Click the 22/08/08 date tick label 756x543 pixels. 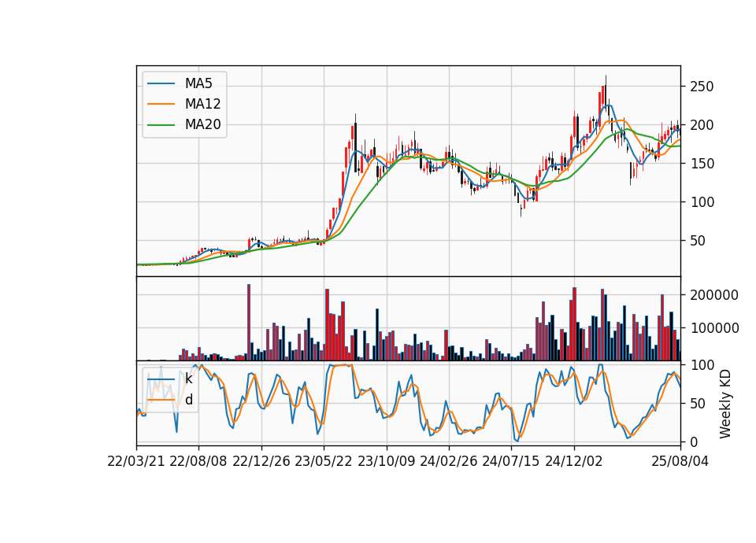198,461
